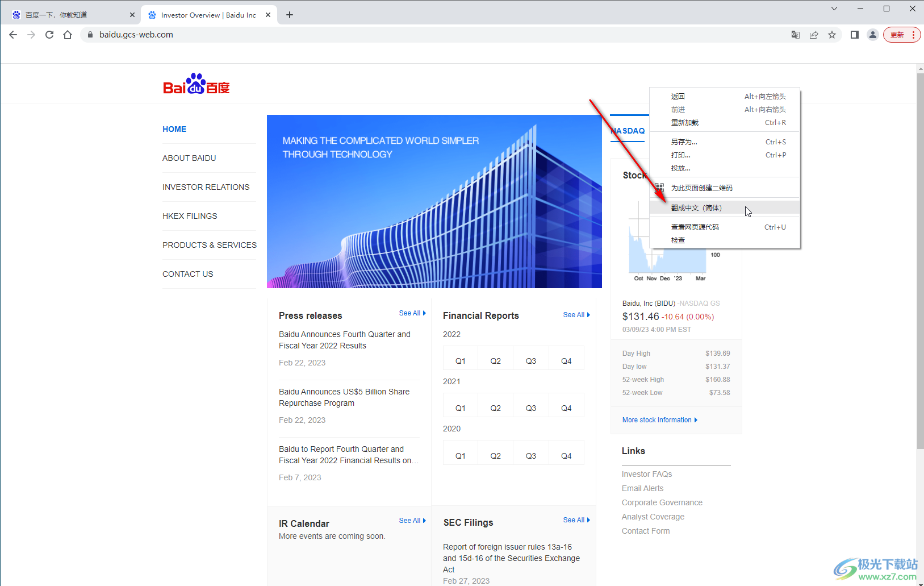This screenshot has height=586, width=924.
Task: Reload the page with refresh icon
Action: pos(49,35)
